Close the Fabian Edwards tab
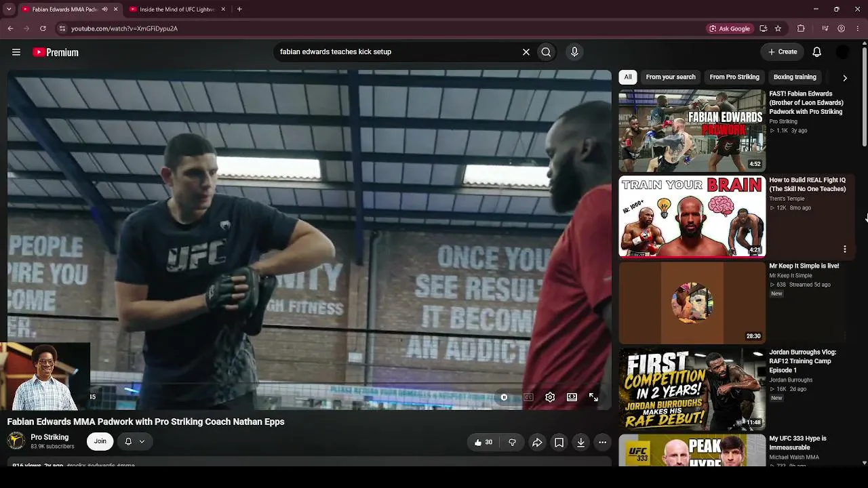This screenshot has width=868, height=488. pos(115,9)
